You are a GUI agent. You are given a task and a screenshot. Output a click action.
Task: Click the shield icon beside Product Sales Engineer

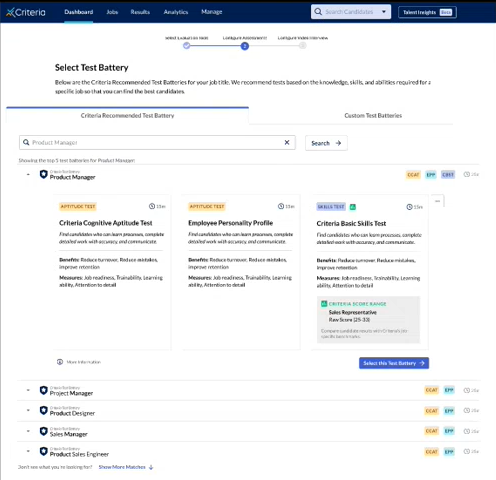point(43,451)
